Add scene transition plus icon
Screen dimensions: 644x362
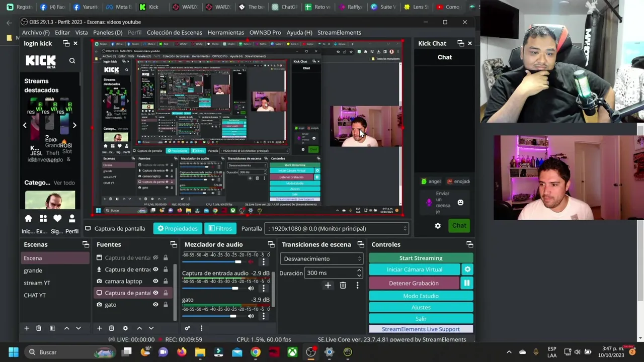pyautogui.click(x=328, y=286)
